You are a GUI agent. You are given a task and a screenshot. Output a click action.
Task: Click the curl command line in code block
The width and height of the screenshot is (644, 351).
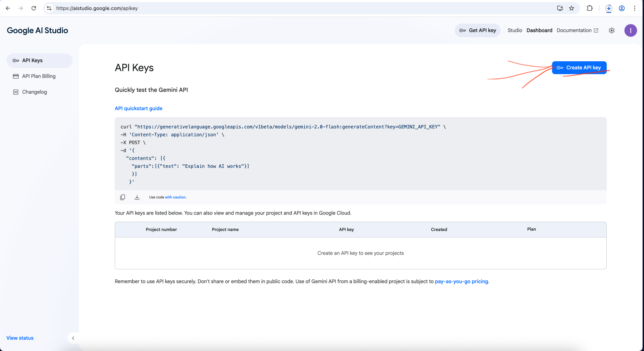pos(283,127)
